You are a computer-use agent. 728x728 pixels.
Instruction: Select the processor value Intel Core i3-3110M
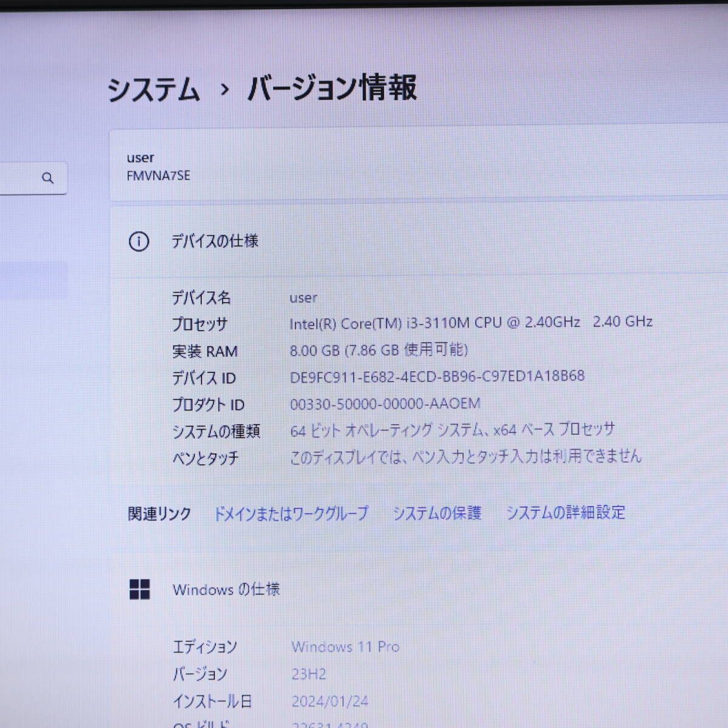(x=471, y=323)
